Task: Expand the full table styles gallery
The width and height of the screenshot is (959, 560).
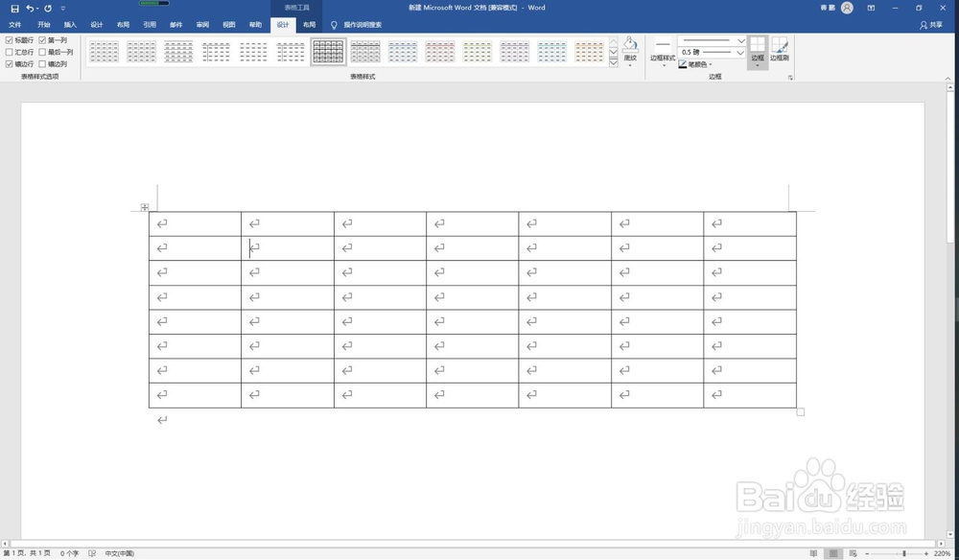Action: click(x=614, y=62)
